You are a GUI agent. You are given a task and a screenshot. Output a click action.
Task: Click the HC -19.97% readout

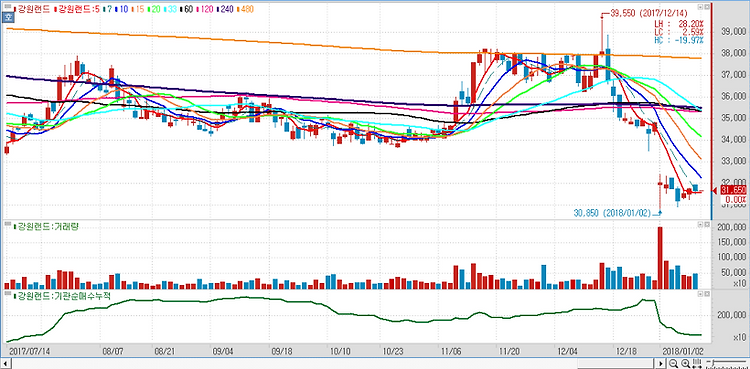(x=679, y=40)
